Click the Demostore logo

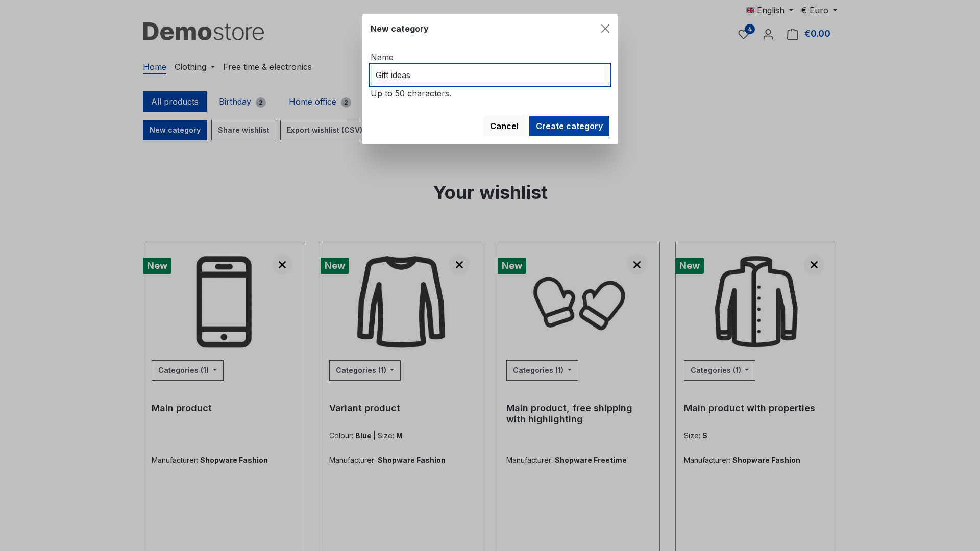pyautogui.click(x=203, y=32)
